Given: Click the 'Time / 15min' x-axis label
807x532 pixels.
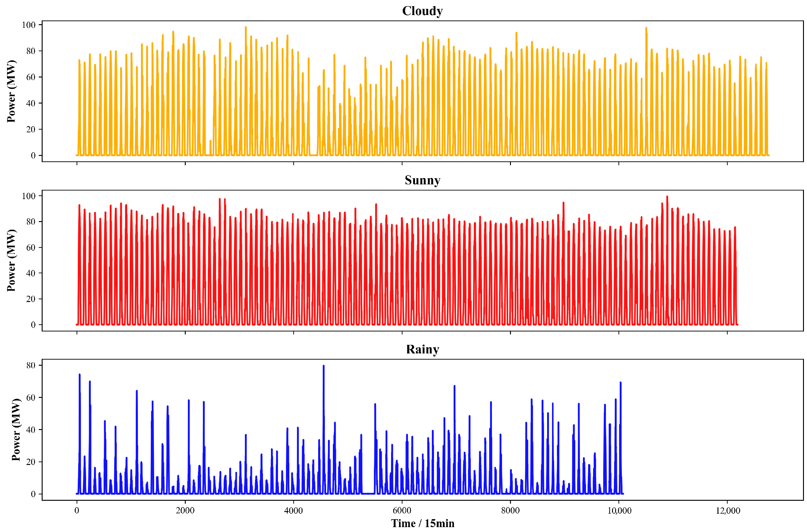Looking at the screenshot, I should tap(422, 523).
